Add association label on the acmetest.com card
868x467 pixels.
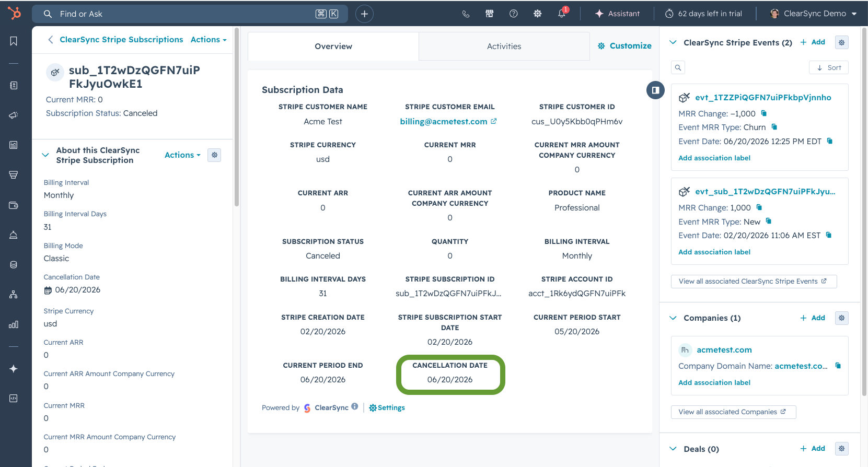714,383
